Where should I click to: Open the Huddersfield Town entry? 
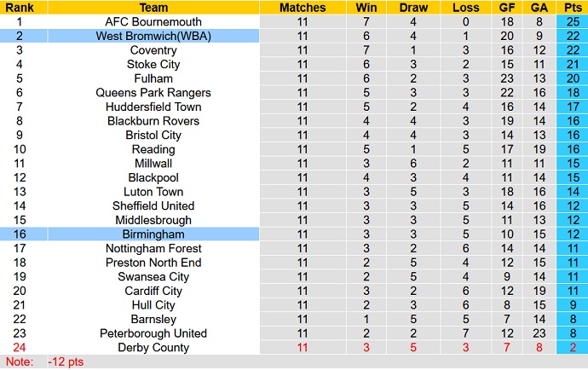click(153, 107)
